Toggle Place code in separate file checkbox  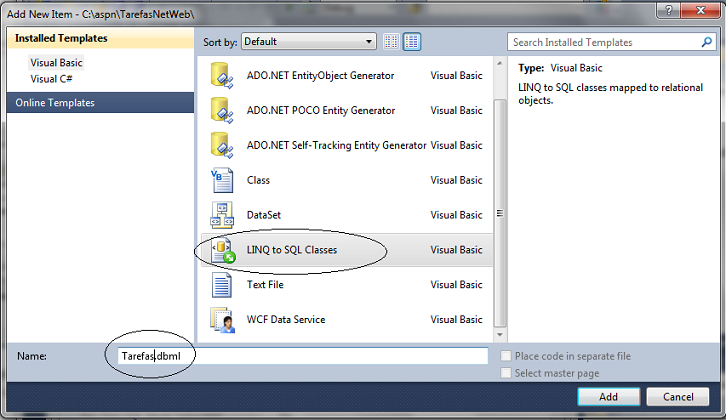coord(506,356)
